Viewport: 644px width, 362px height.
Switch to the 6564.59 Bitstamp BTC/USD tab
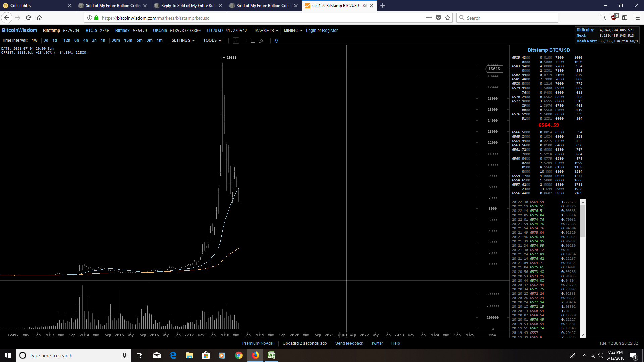pyautogui.click(x=339, y=6)
